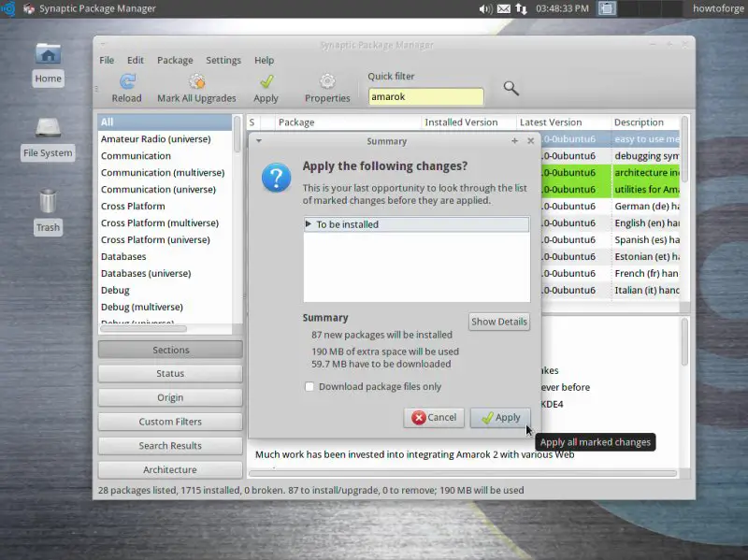Select Communication (multiverse) section
Viewport: 748px width, 560px height.
tap(165, 173)
